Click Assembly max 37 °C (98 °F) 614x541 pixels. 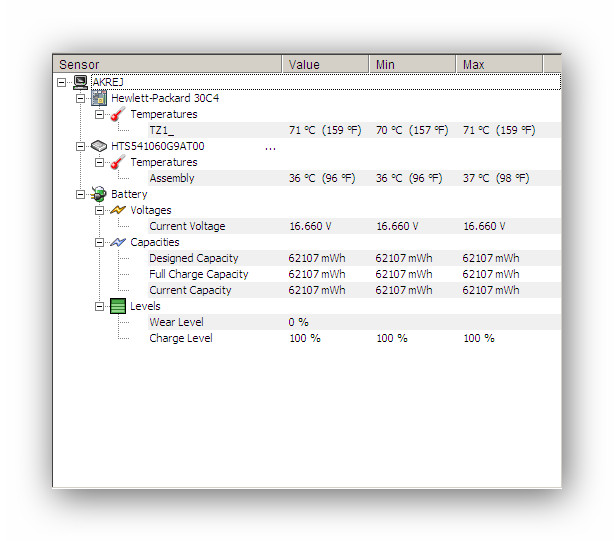(x=496, y=178)
